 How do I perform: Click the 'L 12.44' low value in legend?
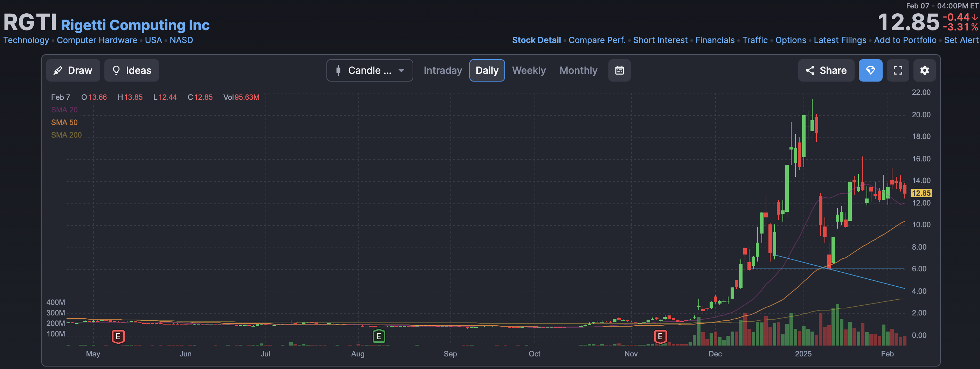[x=165, y=97]
